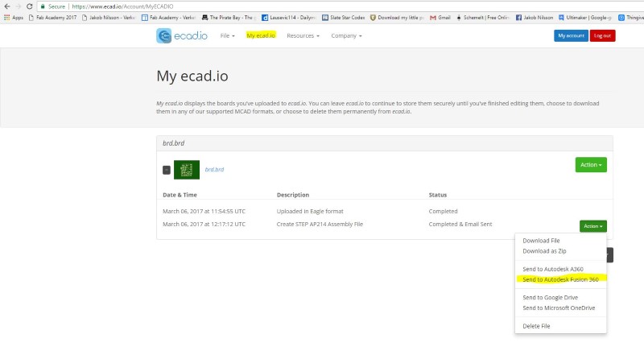Open Download my little pony bookmark

pyautogui.click(x=397, y=18)
